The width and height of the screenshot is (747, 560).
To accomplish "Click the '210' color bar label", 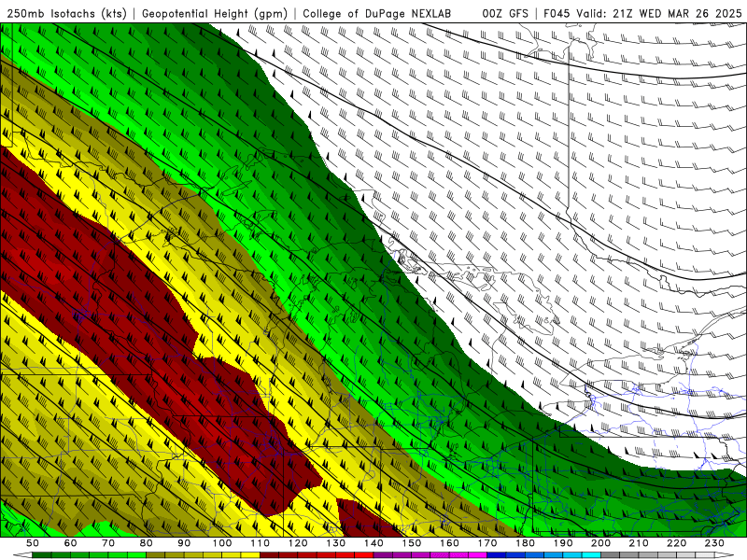I will click(x=639, y=543).
